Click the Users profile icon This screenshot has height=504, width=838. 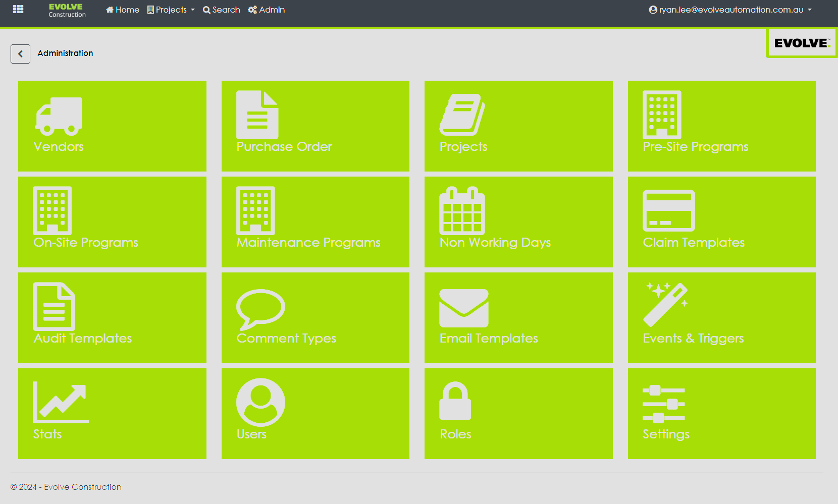(260, 403)
